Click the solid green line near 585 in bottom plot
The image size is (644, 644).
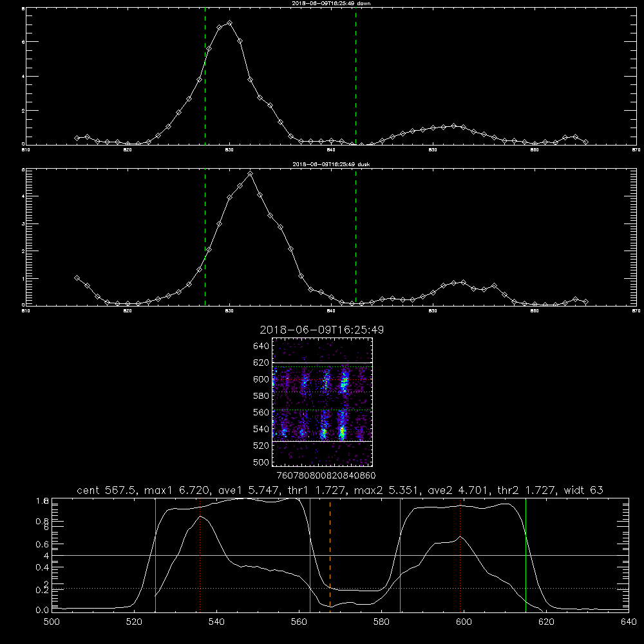(x=400, y=555)
